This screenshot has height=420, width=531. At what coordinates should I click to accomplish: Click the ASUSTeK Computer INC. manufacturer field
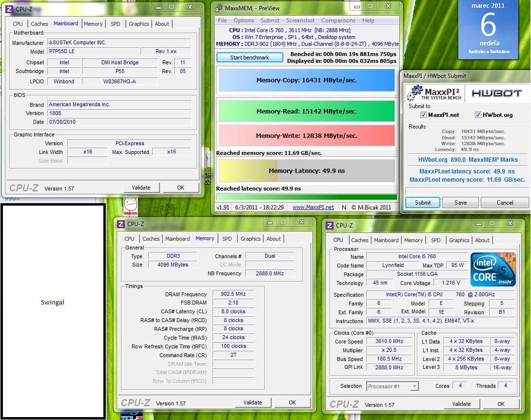[119, 43]
